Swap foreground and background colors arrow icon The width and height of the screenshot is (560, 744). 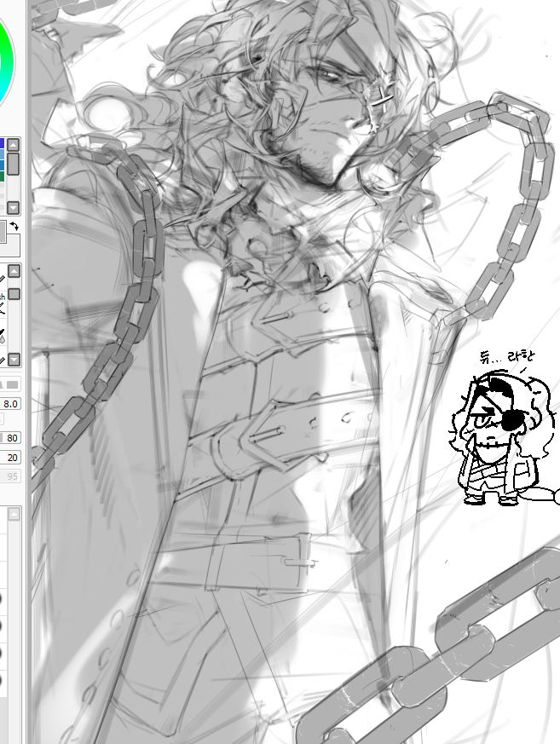(14, 227)
